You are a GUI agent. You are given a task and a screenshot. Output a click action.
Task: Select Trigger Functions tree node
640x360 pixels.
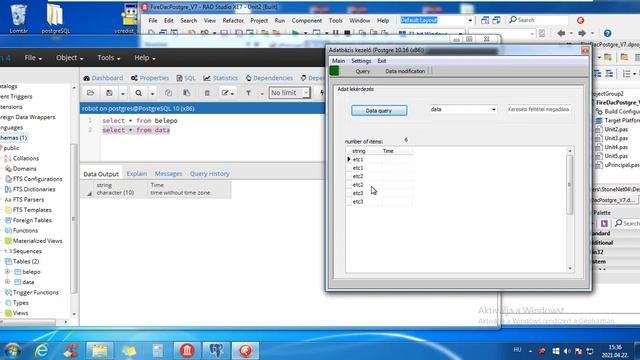[x=36, y=292]
